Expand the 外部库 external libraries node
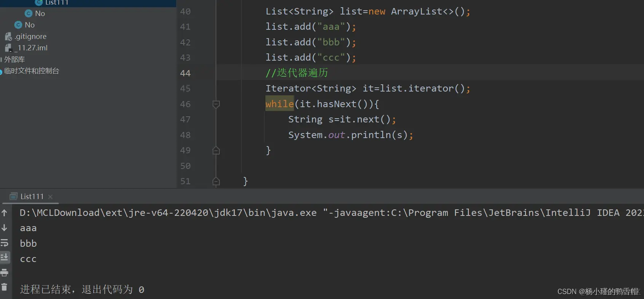This screenshot has height=299, width=644. 14,59
